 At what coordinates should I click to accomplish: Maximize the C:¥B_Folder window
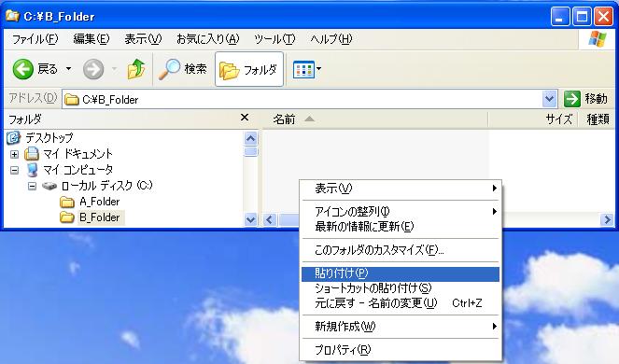pos(582,17)
